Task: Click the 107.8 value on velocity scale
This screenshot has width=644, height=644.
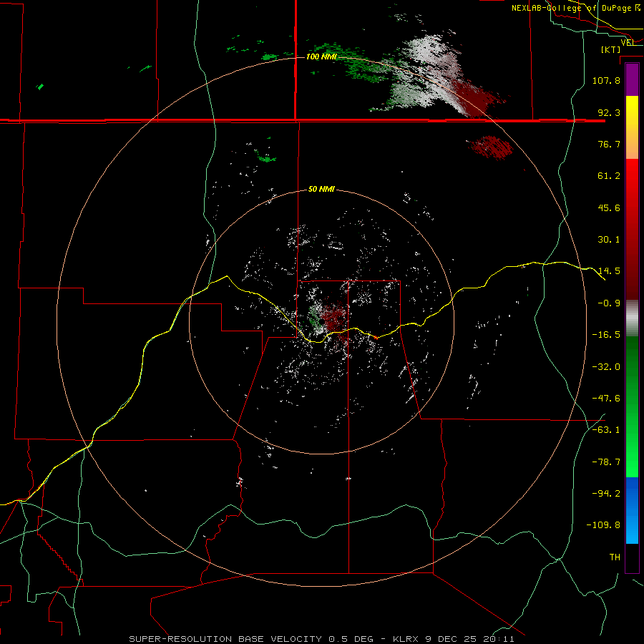Action: point(606,80)
